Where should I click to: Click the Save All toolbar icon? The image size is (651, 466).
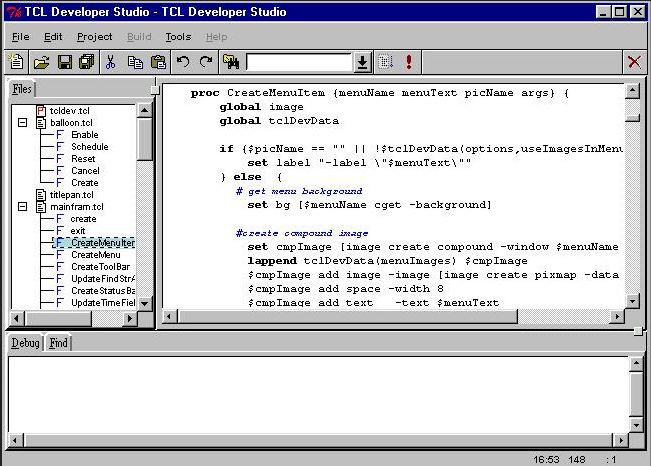[86, 62]
